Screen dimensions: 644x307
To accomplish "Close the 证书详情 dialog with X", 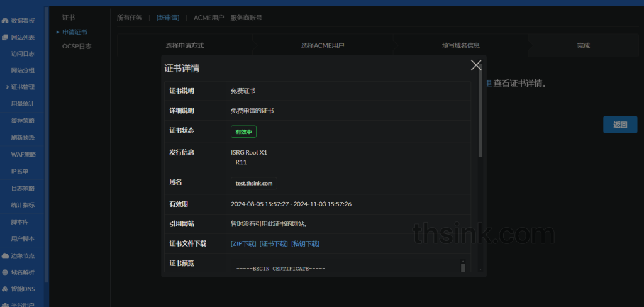I will tap(476, 65).
